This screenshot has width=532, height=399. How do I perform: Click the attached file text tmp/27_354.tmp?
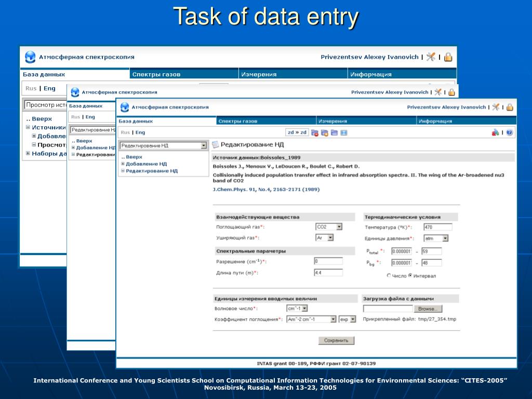(x=437, y=319)
